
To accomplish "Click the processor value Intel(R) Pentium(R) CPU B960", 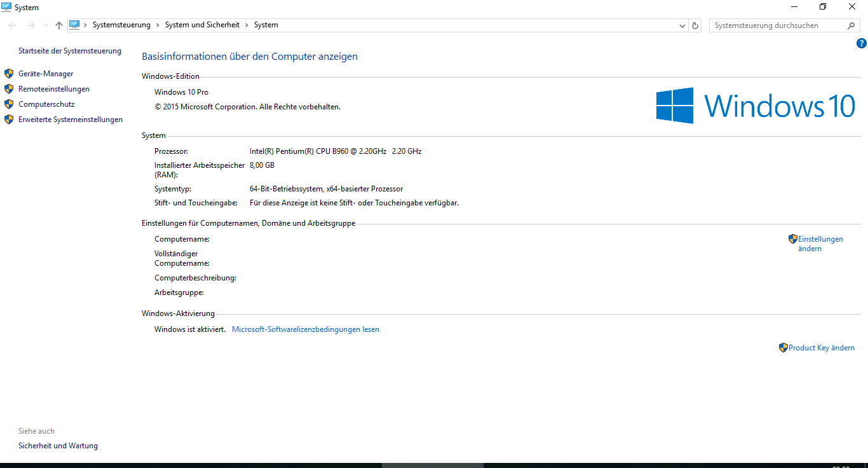I will 336,151.
